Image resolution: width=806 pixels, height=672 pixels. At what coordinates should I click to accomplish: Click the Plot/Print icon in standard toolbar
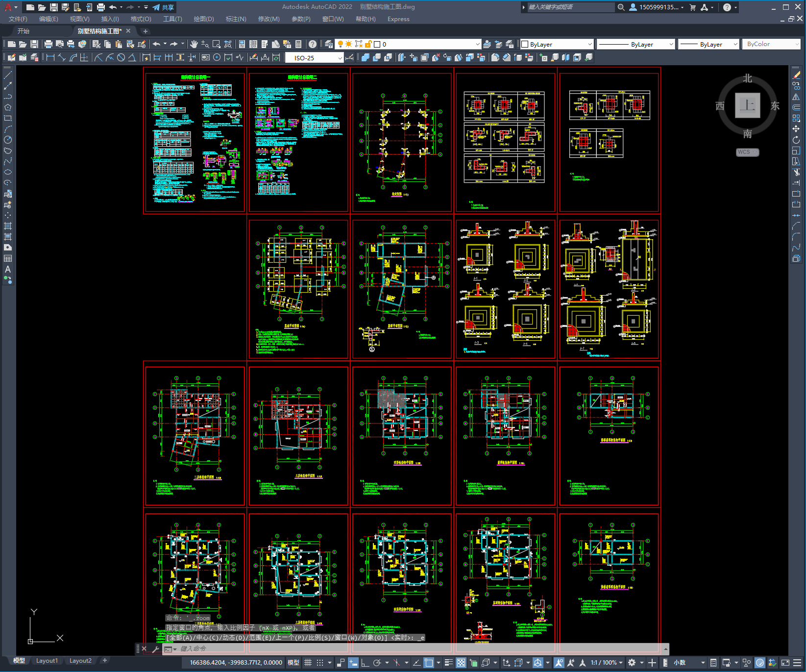coord(49,44)
